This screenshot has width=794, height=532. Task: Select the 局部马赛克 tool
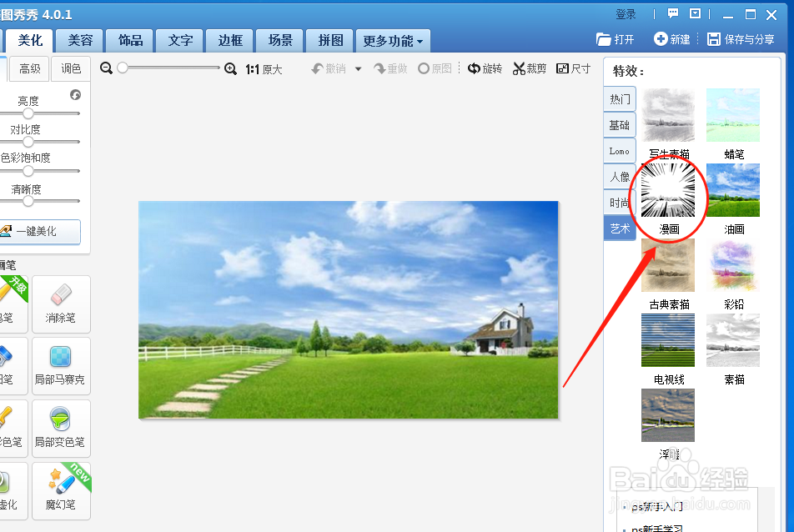coord(61,366)
